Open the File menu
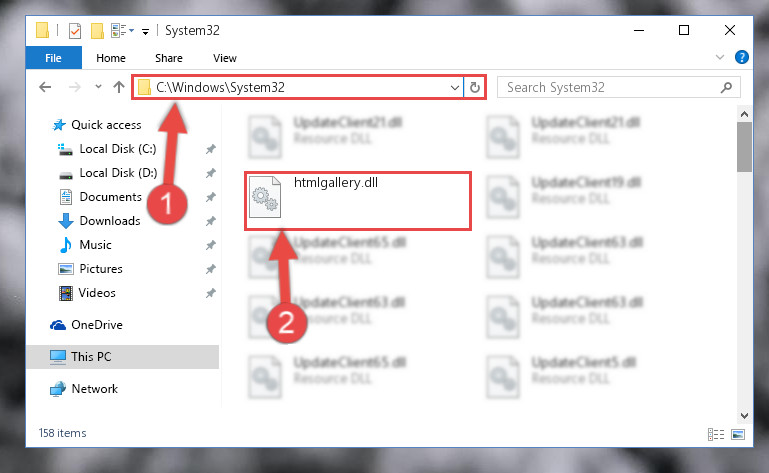This screenshot has width=769, height=473. coord(53,58)
